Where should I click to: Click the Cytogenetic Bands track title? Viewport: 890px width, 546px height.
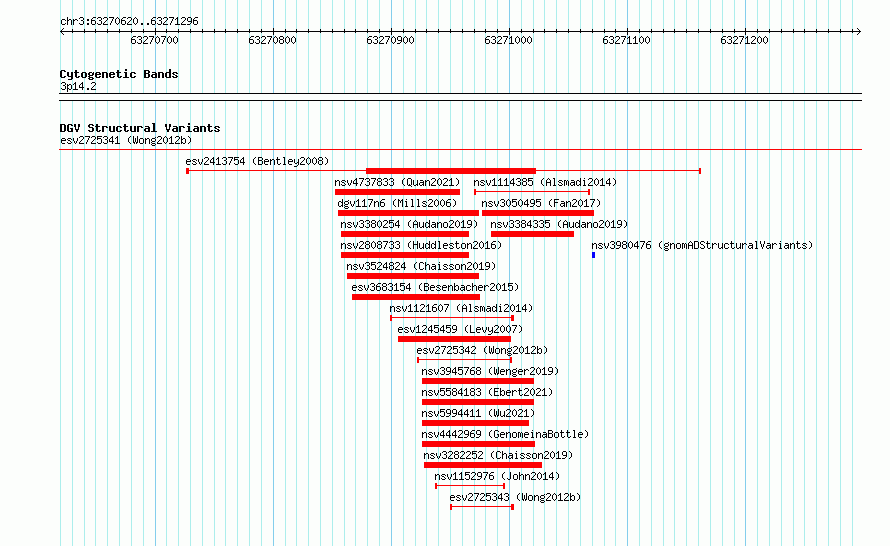coord(119,74)
